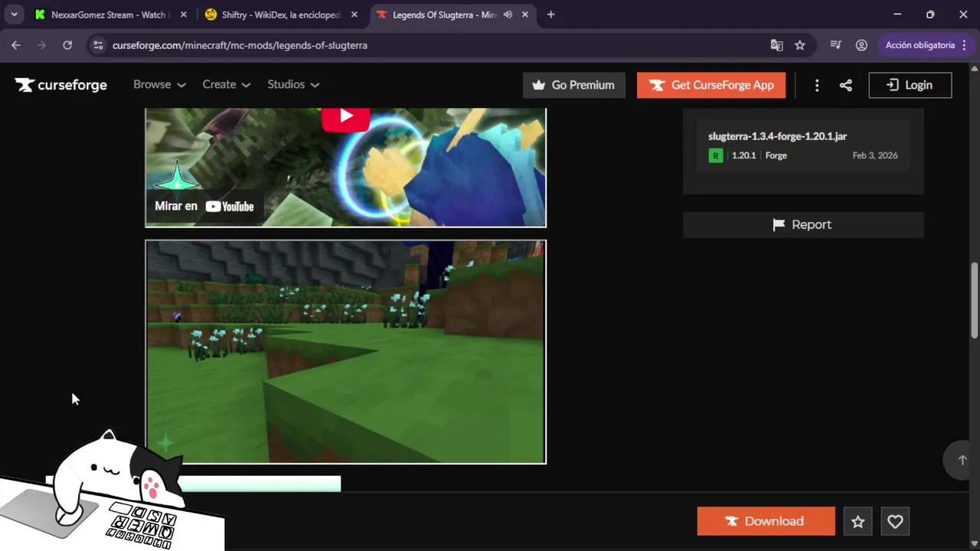The height and width of the screenshot is (551, 980).
Task: Click the Login button
Action: point(910,85)
